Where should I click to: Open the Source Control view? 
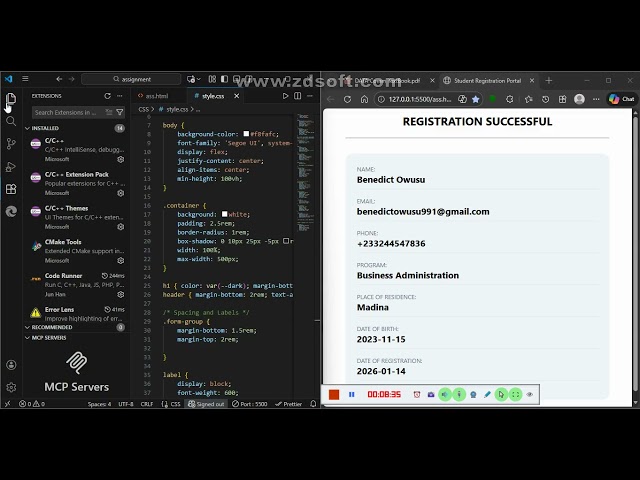tap(11, 143)
